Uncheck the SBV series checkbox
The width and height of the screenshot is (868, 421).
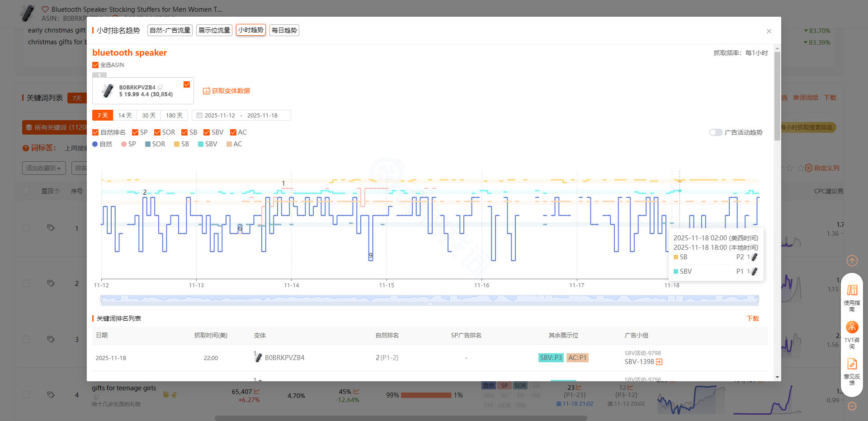click(207, 132)
